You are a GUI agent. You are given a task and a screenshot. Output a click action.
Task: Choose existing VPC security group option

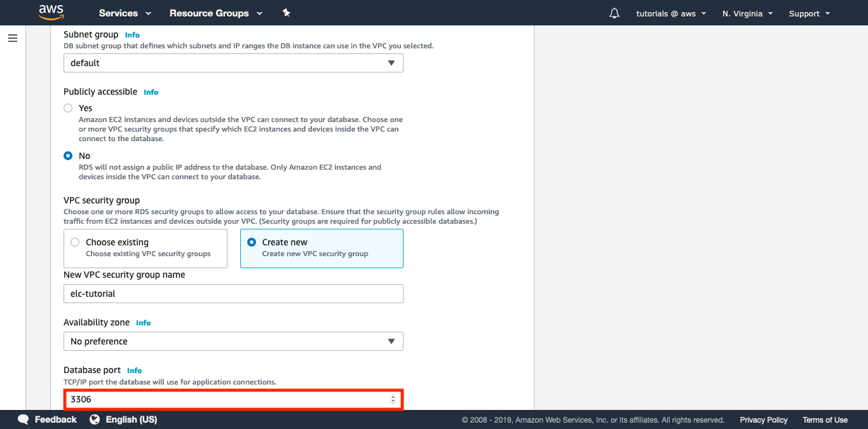(75, 242)
